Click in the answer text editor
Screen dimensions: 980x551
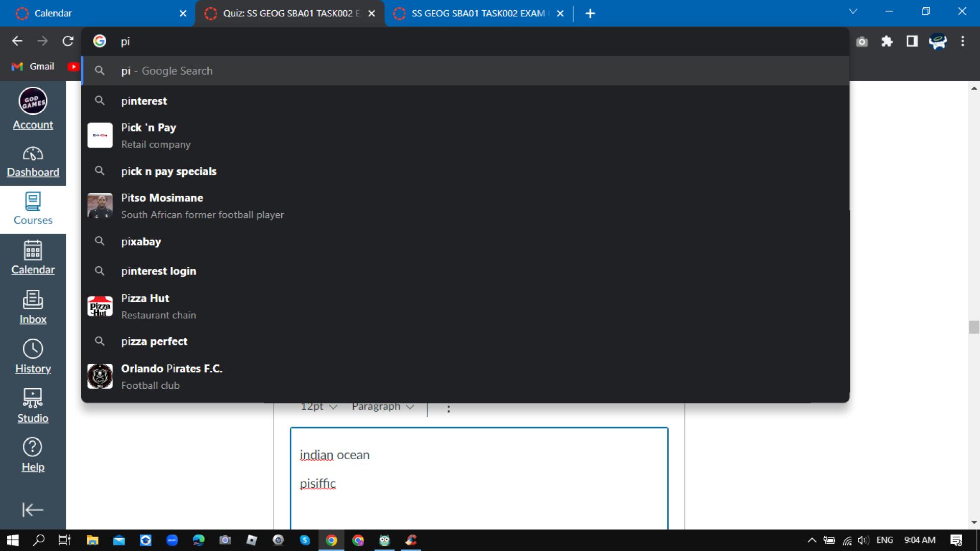pos(479,479)
